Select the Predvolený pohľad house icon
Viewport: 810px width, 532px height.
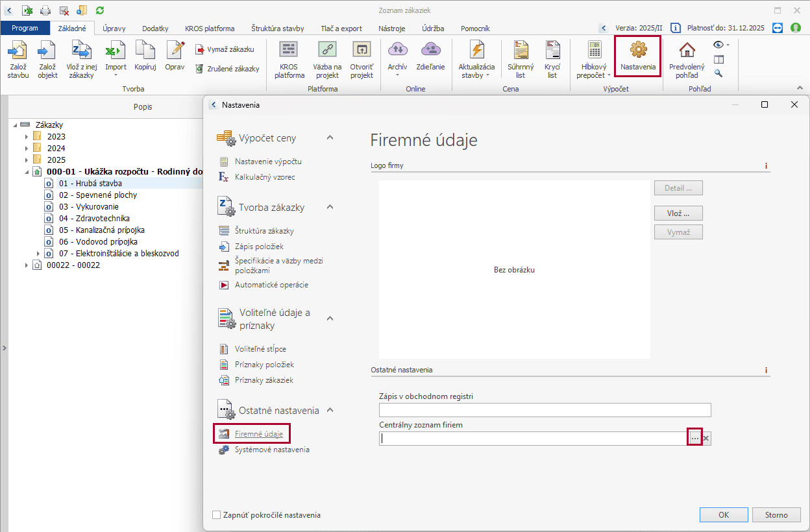click(686, 51)
